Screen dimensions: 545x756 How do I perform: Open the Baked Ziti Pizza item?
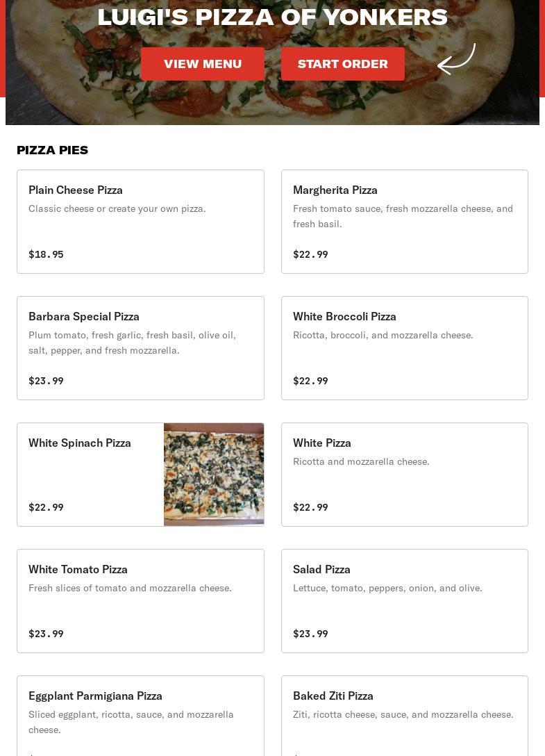pos(404,716)
